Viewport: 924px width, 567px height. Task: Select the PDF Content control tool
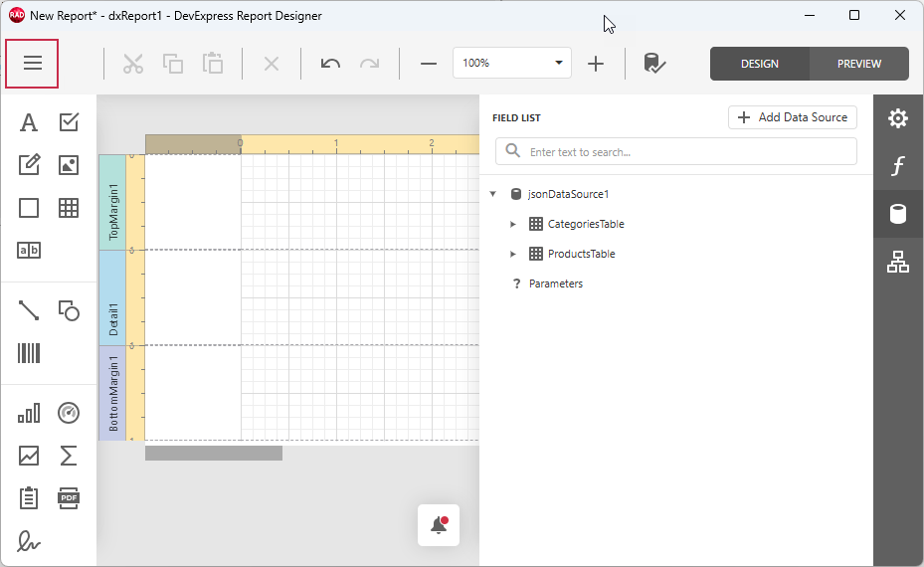coord(69,498)
